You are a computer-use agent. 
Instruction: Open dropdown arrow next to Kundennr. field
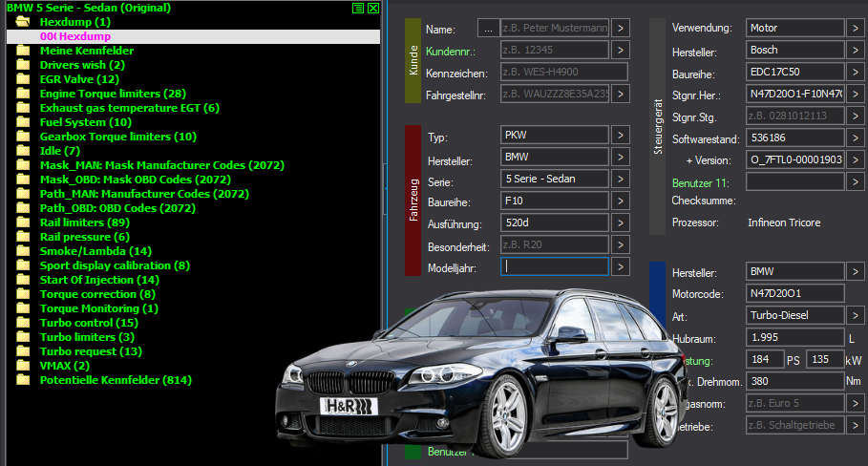[x=621, y=50]
